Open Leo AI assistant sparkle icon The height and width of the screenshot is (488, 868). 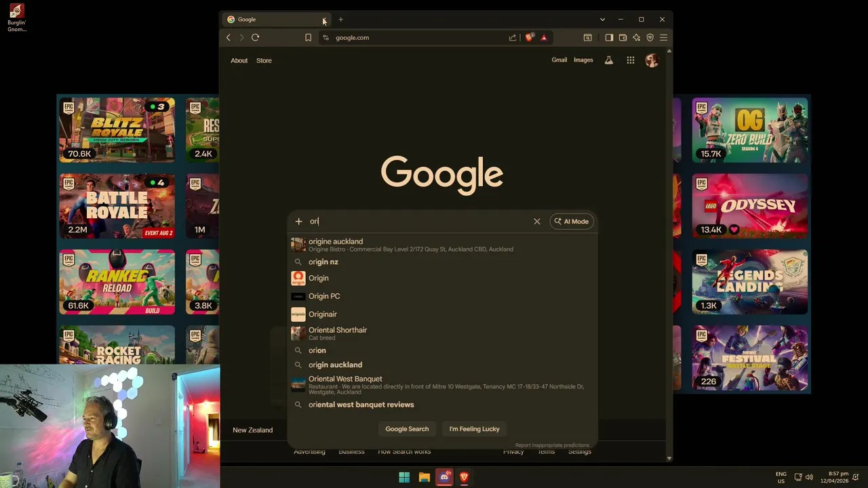(x=636, y=37)
